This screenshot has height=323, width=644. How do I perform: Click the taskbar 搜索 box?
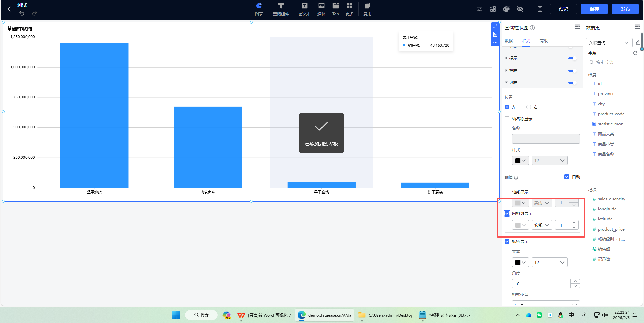pyautogui.click(x=201, y=315)
